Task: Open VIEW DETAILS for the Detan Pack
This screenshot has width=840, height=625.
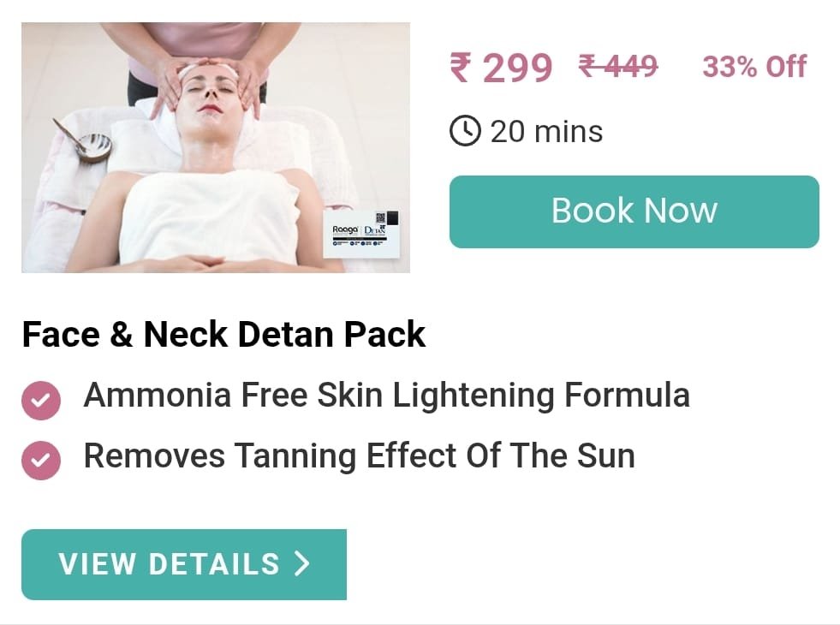Action: coord(184,564)
